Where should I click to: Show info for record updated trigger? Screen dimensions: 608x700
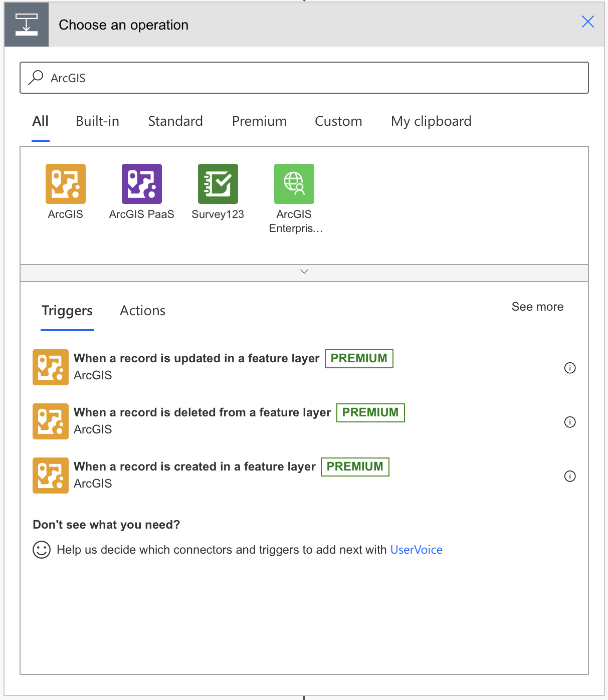570,368
